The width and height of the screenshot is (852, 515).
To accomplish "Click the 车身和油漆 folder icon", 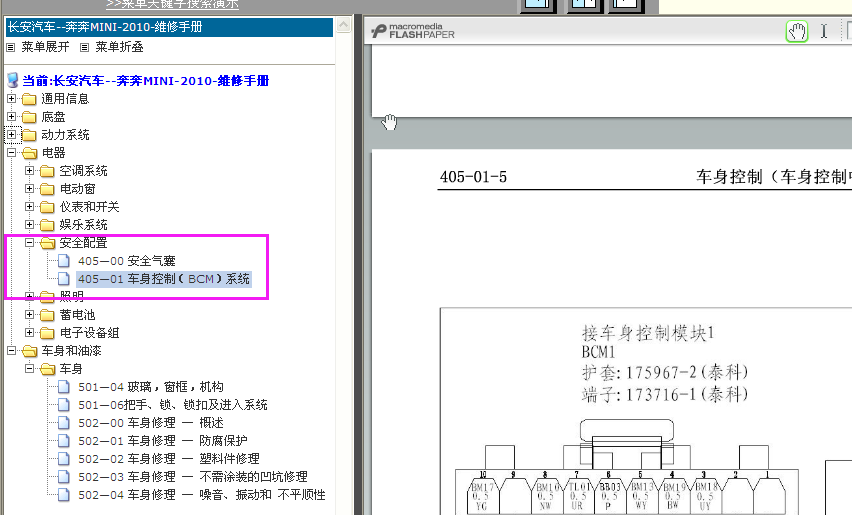I will (x=29, y=351).
